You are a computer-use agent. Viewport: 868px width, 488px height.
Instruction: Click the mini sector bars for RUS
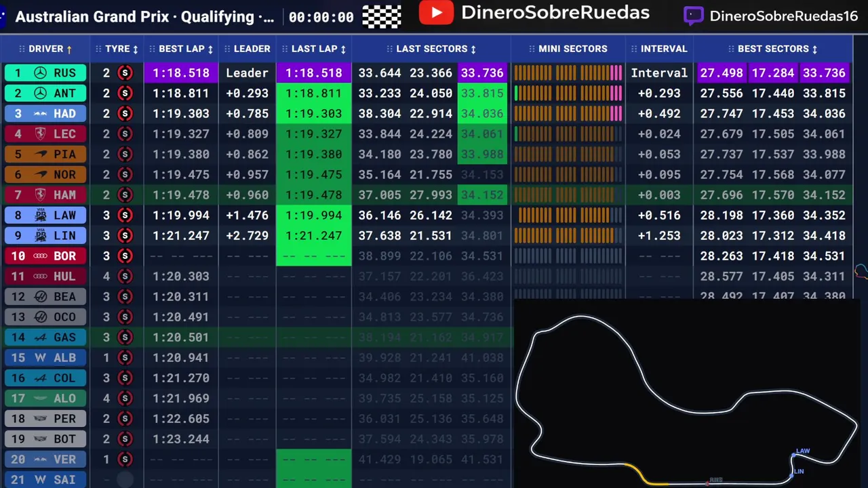pyautogui.click(x=568, y=73)
